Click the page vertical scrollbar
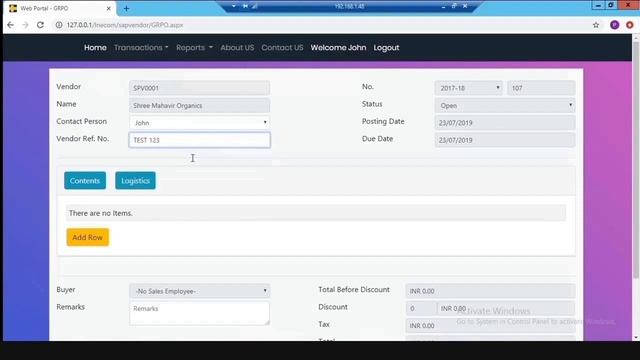 636,159
